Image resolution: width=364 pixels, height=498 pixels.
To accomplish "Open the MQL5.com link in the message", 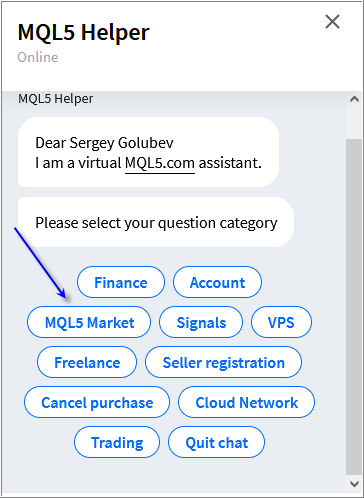I will [160, 163].
